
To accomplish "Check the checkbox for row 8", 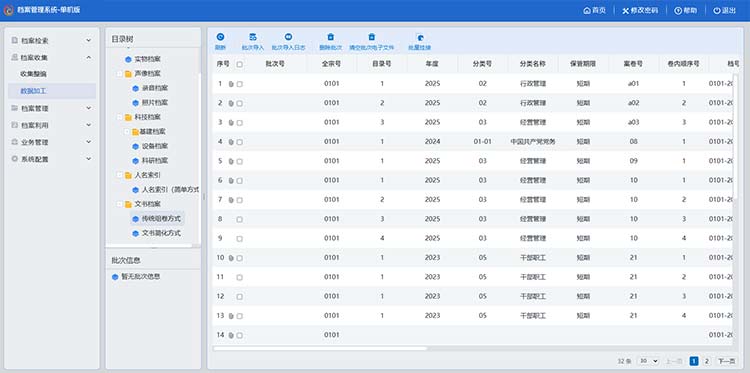I will (239, 219).
